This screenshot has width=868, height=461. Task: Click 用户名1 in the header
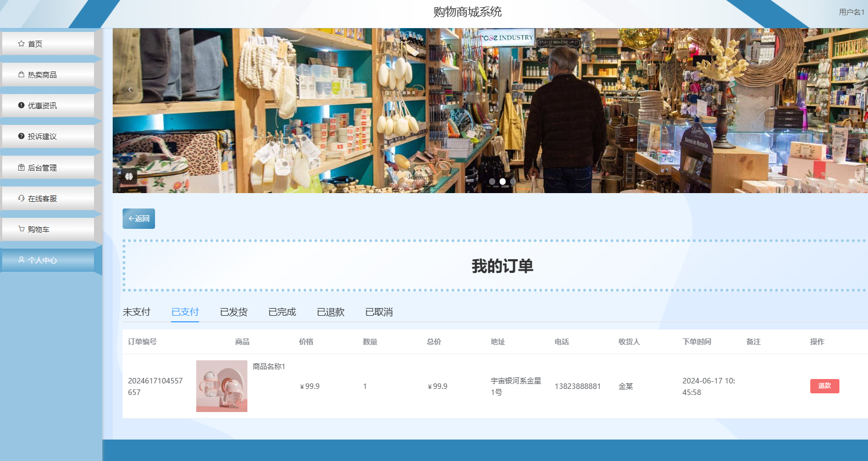(852, 12)
